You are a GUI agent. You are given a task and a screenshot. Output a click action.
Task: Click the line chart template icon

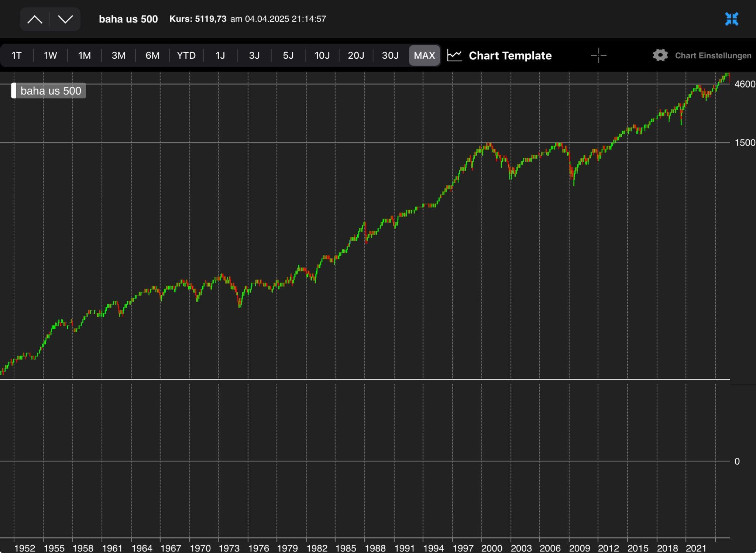point(454,56)
